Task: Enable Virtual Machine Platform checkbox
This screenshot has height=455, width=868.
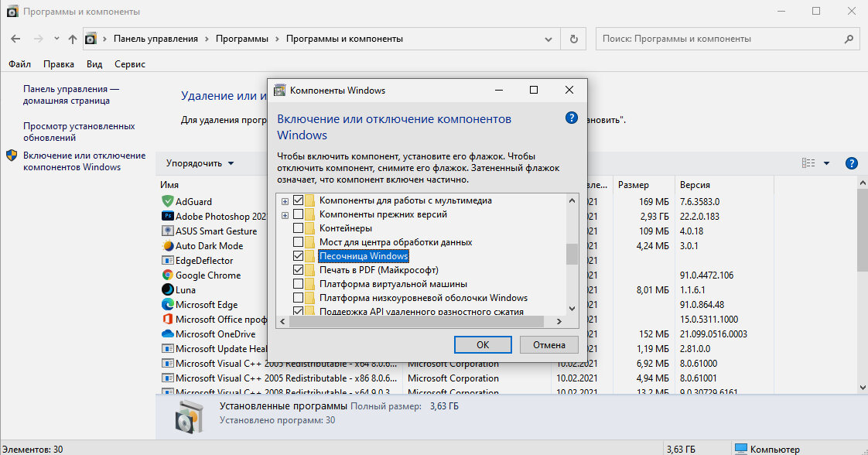Action: click(298, 283)
